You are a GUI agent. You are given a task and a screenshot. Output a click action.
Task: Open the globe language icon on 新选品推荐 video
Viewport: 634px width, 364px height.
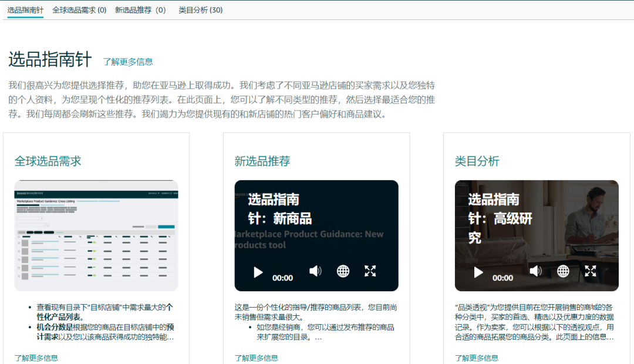[x=342, y=271]
